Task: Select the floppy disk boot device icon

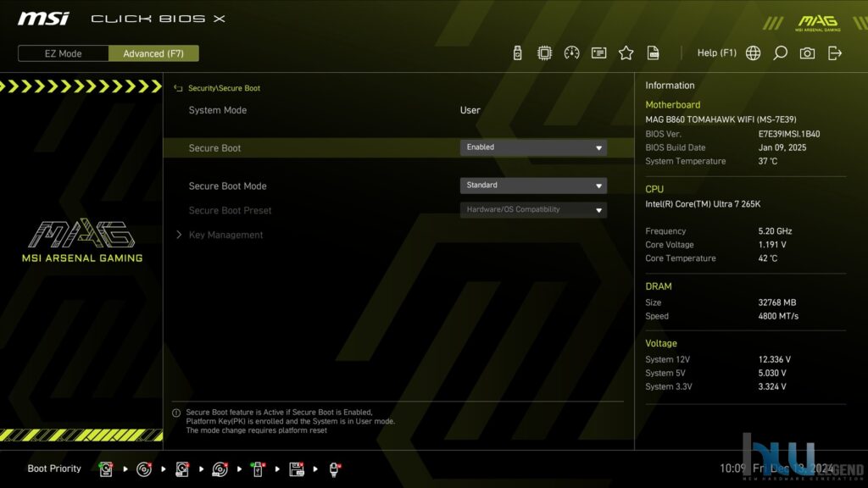Action: tap(297, 469)
